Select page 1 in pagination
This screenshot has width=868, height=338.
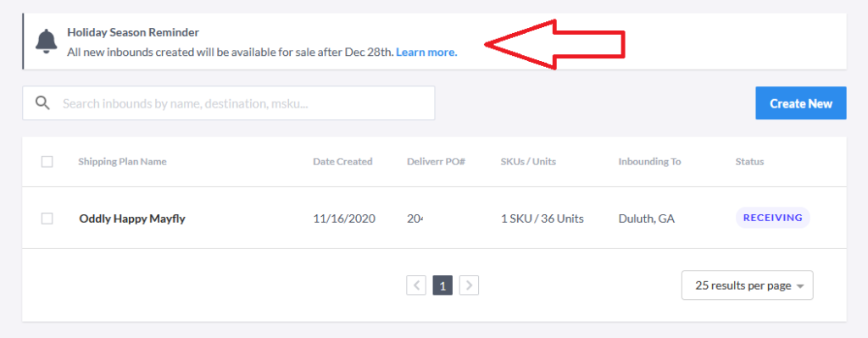click(442, 285)
